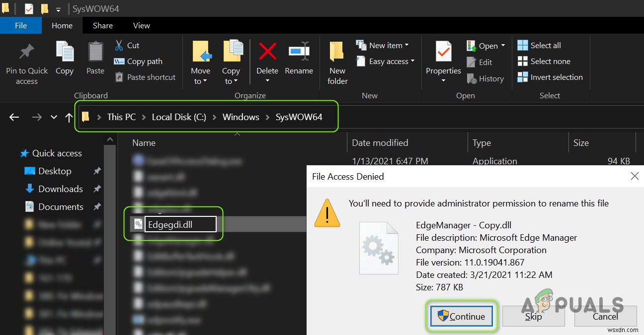Cancel the File Access Denied dialog
Screen dimensions: 644x335
pos(605,317)
